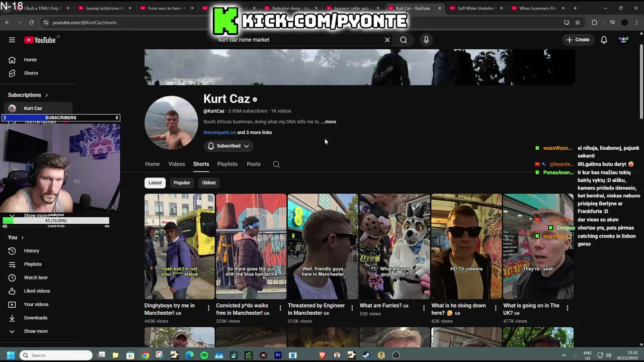The image size is (644, 362).
Task: Open Your videos from the sidebar
Action: tap(35, 304)
